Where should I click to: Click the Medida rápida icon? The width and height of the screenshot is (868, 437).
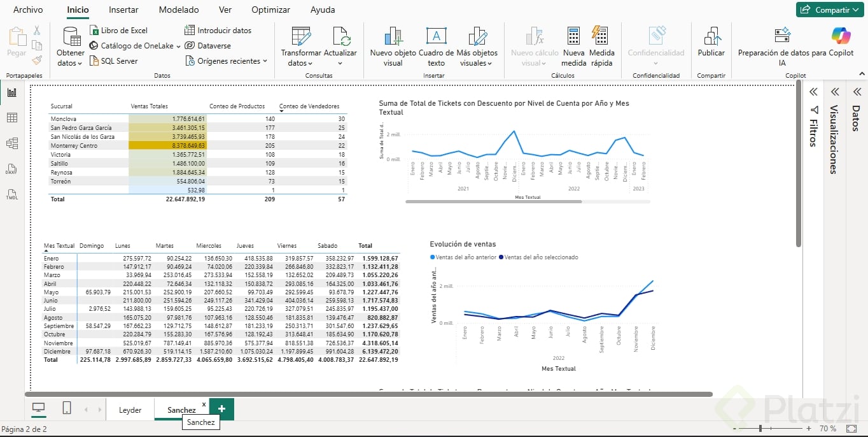click(601, 47)
